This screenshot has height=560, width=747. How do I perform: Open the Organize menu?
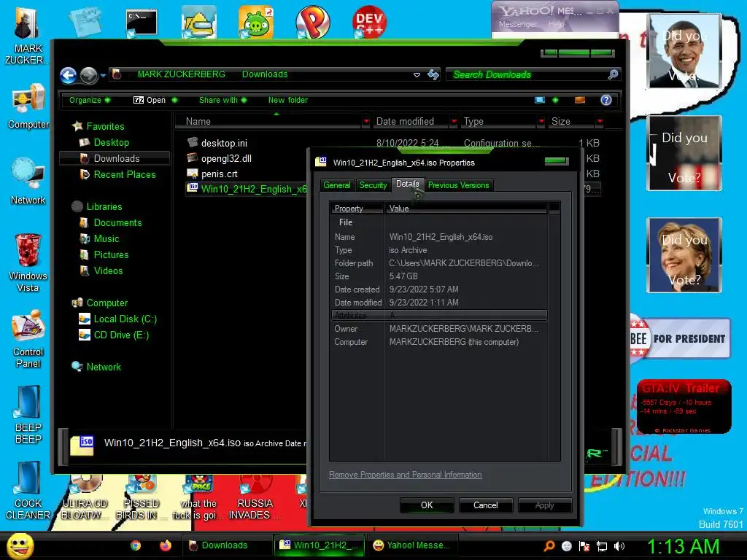tap(90, 100)
